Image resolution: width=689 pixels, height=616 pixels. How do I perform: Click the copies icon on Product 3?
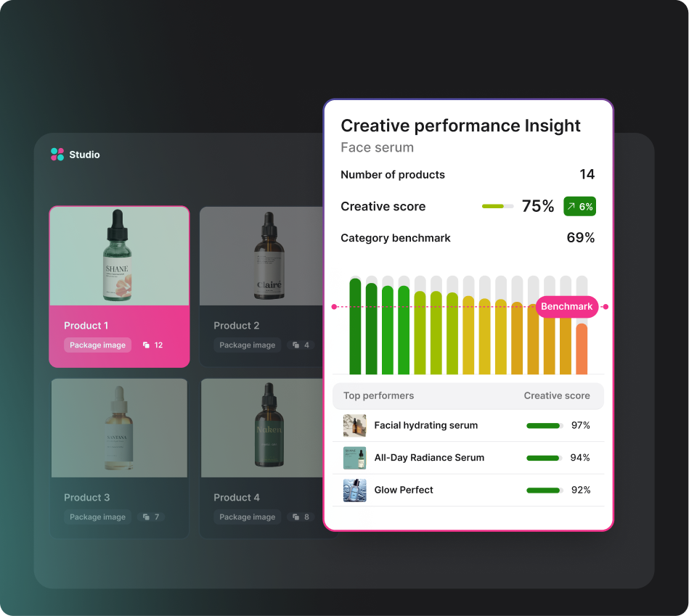(146, 517)
